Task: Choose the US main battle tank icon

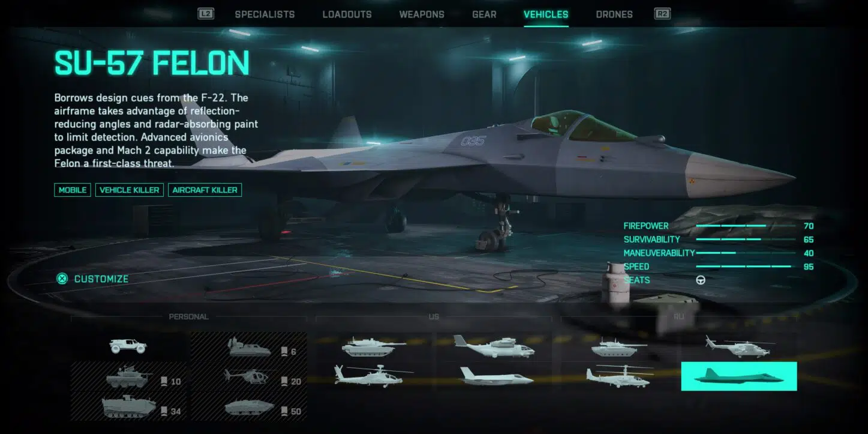Action: coord(373,346)
